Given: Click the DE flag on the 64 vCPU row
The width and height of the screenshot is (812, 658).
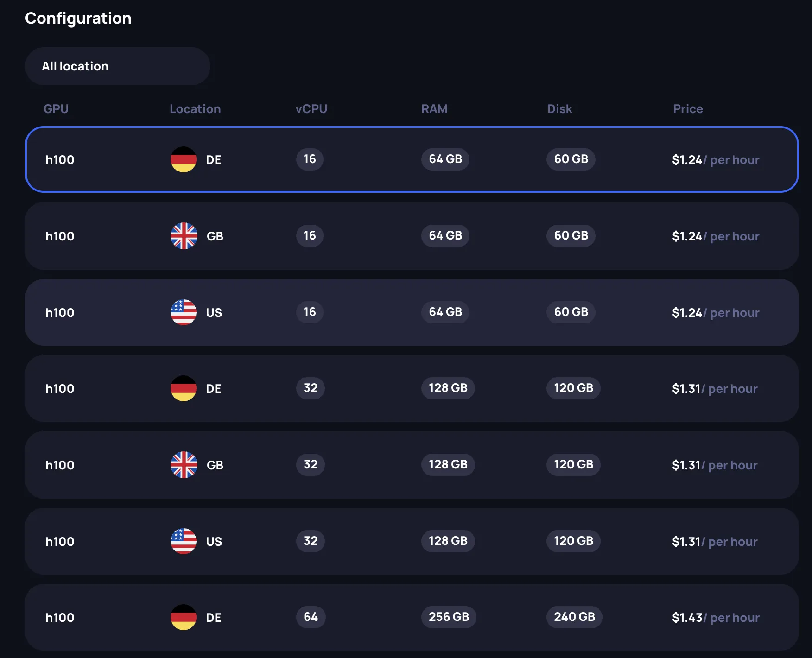Looking at the screenshot, I should click(184, 617).
